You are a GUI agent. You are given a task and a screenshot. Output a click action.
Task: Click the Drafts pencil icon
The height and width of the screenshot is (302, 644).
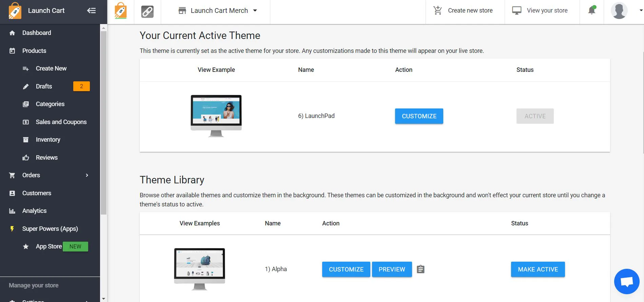point(26,86)
